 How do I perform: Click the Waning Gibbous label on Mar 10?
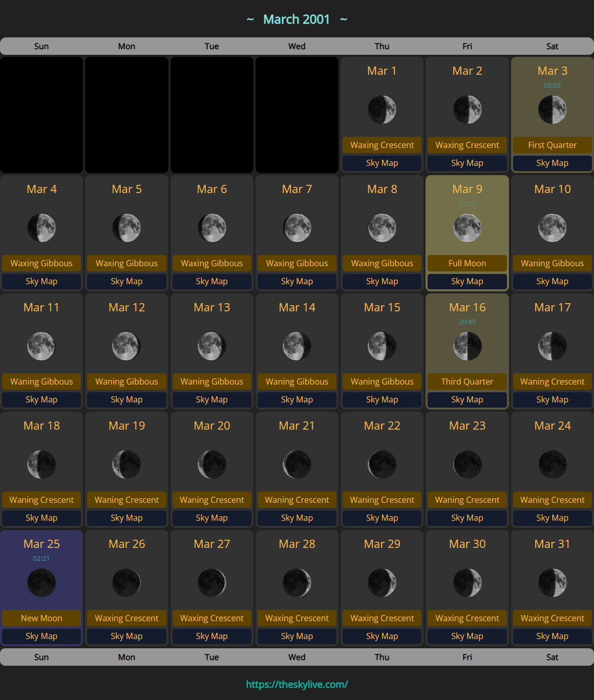coord(552,263)
